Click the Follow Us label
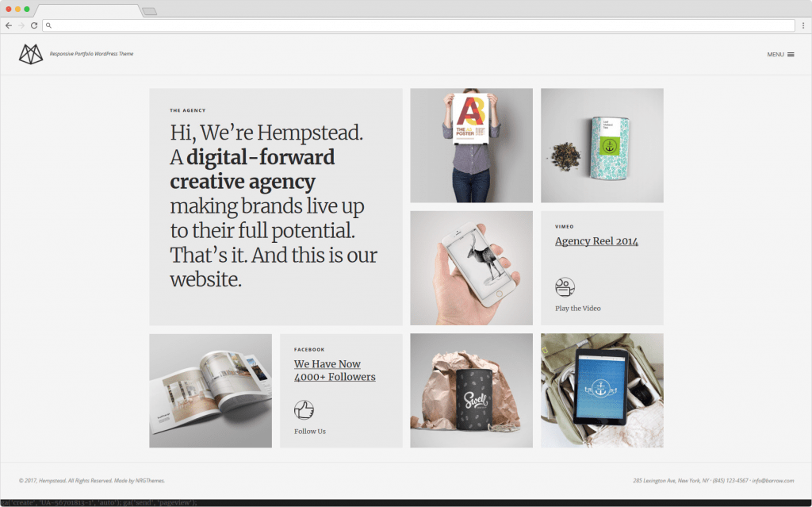 pos(310,432)
